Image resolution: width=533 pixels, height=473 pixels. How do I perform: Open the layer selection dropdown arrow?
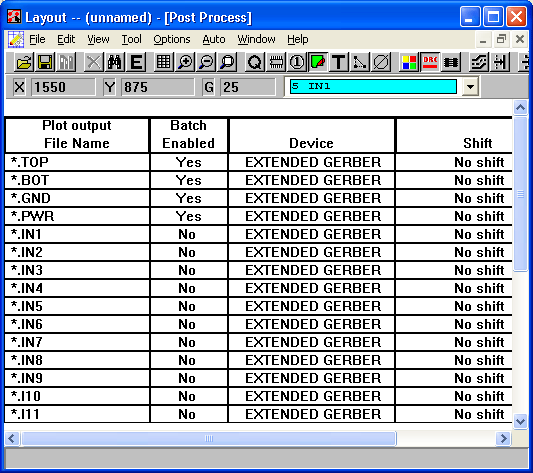click(470, 86)
